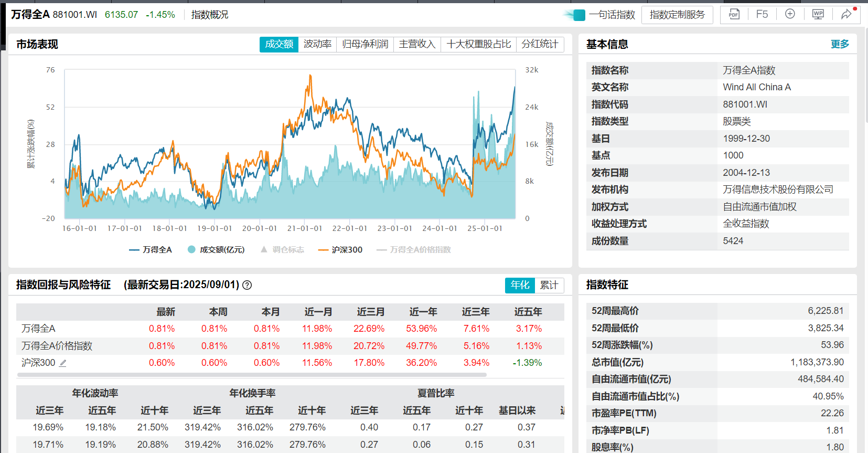Click the 自由流通市值占比 value 40.95%

828,396
